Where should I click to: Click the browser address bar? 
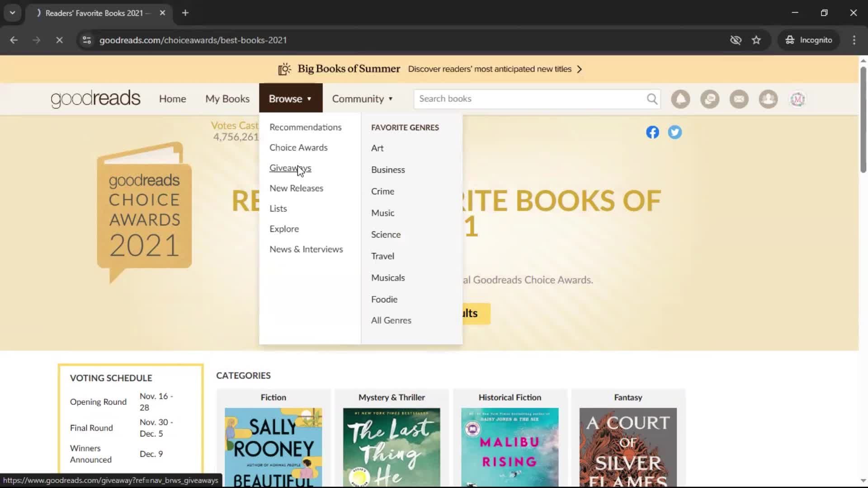point(407,40)
